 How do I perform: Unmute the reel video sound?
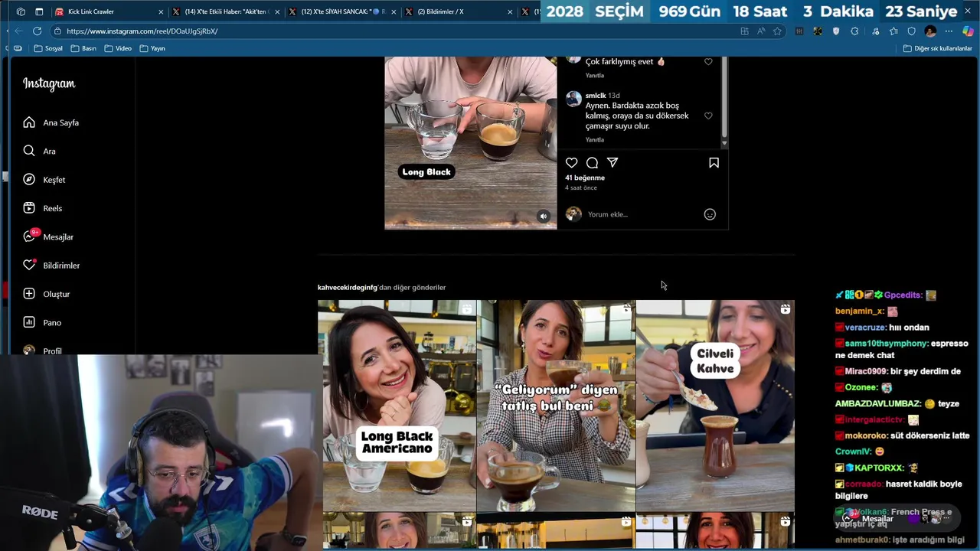click(x=544, y=216)
